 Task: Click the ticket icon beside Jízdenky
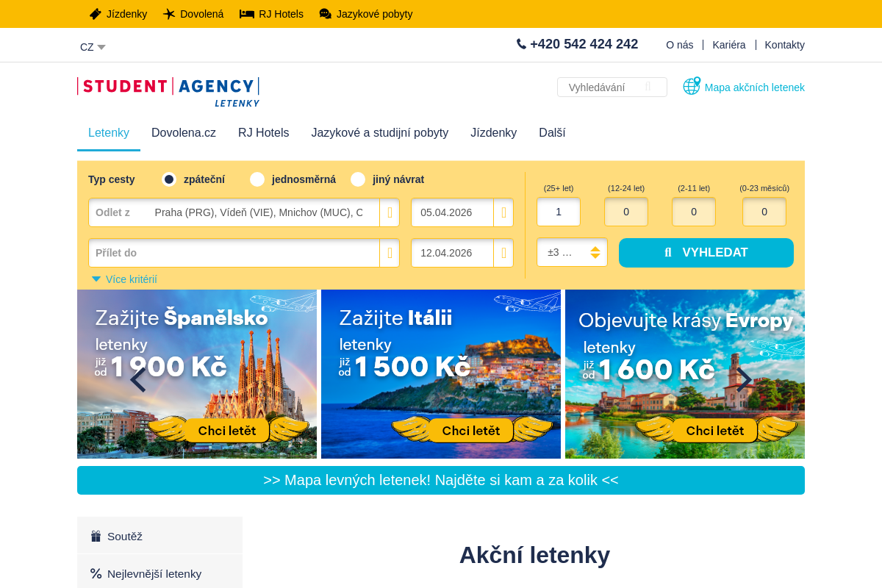(x=96, y=14)
